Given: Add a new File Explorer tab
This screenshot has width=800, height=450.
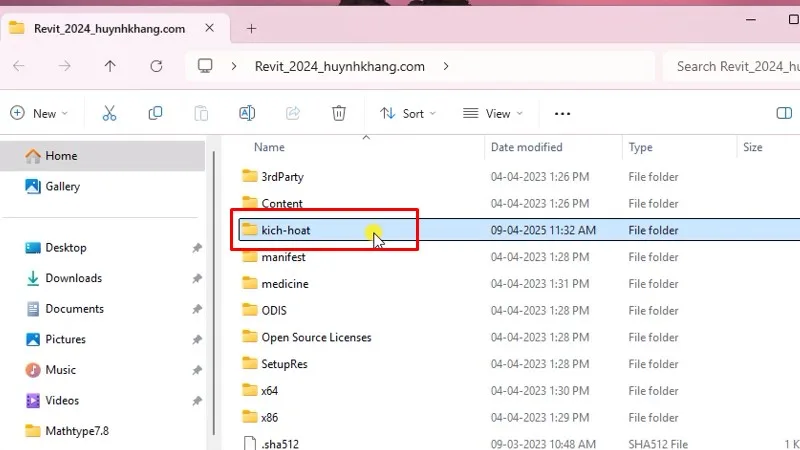Looking at the screenshot, I should [x=251, y=28].
